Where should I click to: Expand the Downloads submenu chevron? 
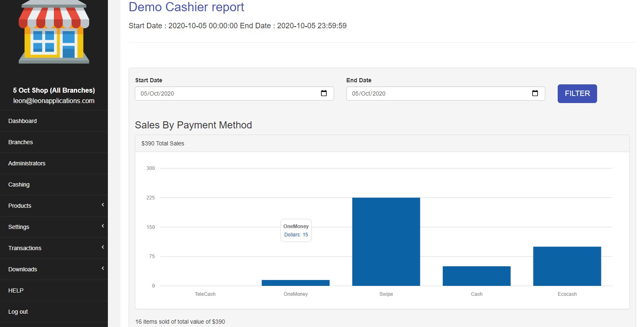(x=102, y=268)
